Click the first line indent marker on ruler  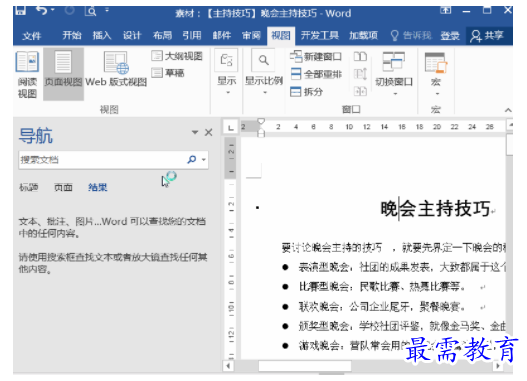261,121
